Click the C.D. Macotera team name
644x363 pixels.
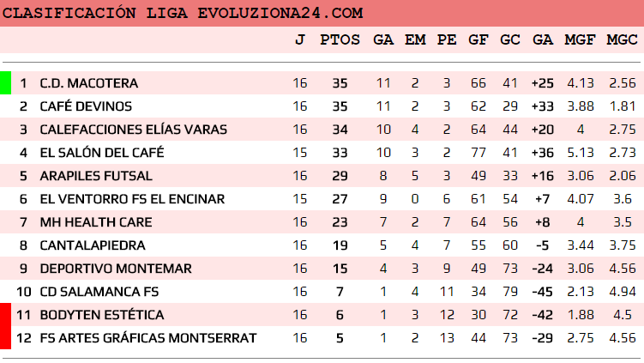(88, 83)
